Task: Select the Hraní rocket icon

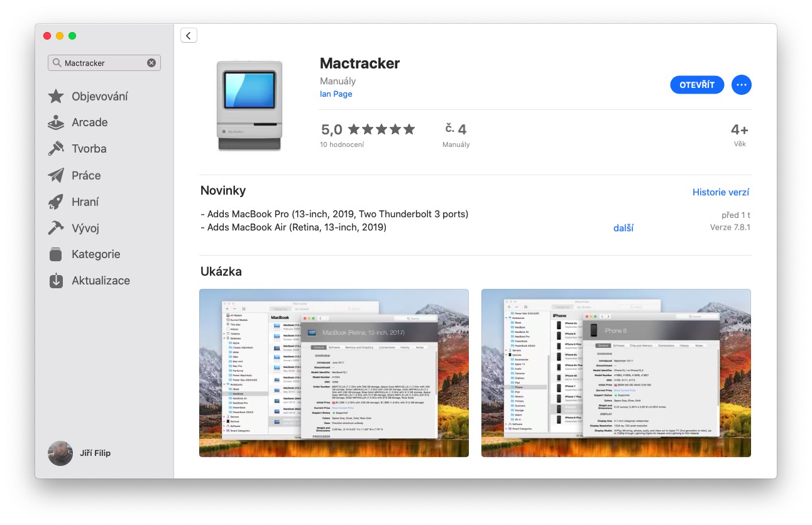Action: coord(56,202)
